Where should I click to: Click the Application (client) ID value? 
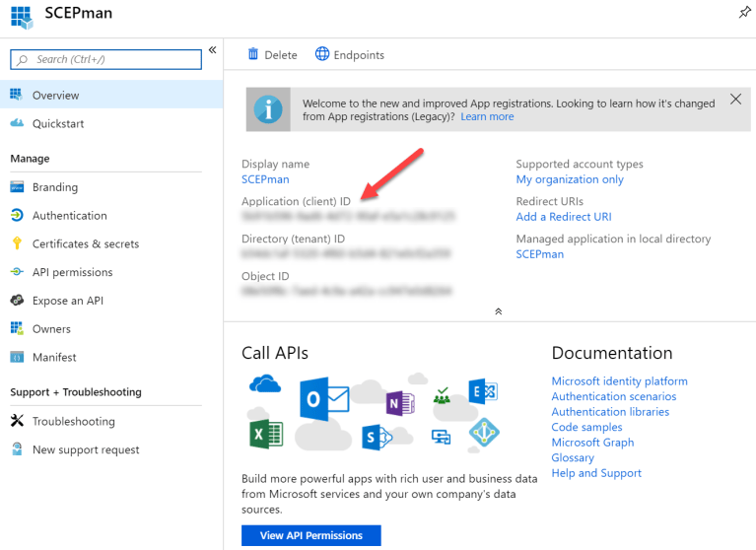coord(348,217)
